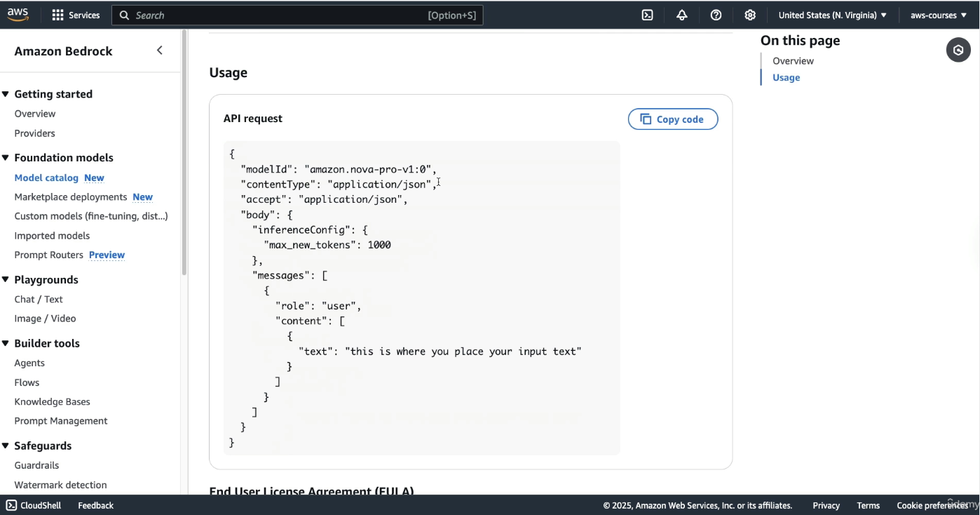Open Agents under Builder tools
Viewport: 980px width, 515px height.
pos(29,363)
